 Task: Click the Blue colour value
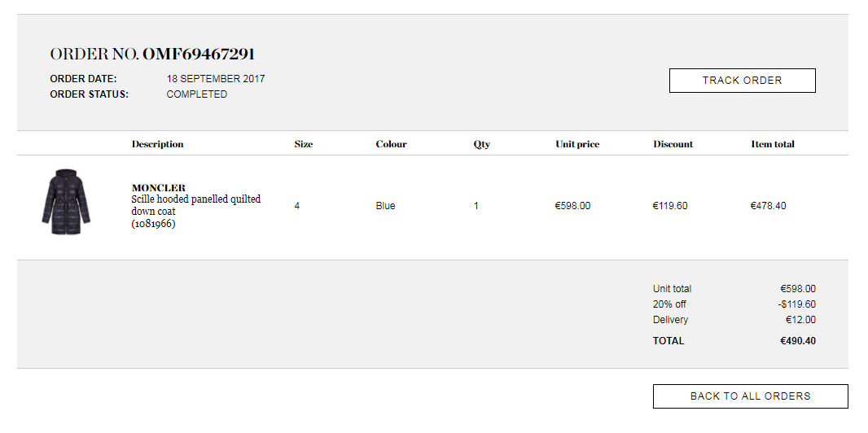click(x=385, y=206)
